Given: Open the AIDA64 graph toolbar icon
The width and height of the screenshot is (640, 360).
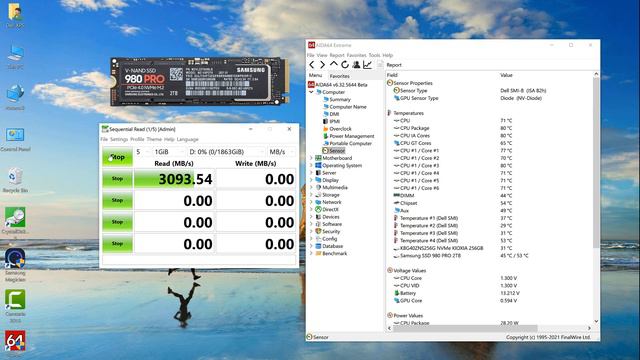Looking at the screenshot, I should tap(367, 65).
